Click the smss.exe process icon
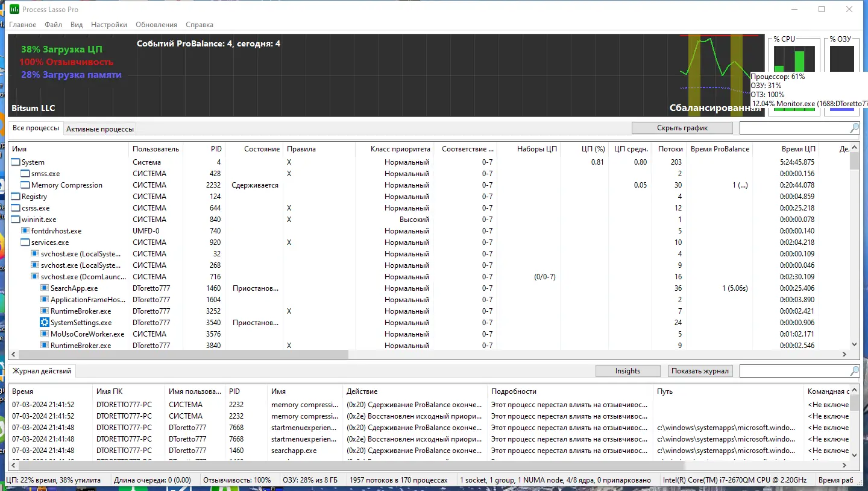This screenshot has height=491, width=868. (25, 174)
